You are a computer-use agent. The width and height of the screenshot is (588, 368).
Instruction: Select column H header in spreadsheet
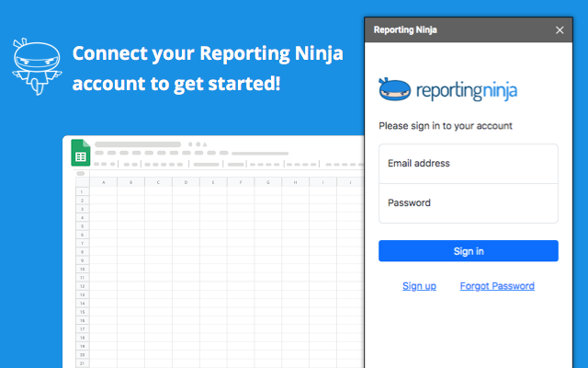click(x=295, y=182)
